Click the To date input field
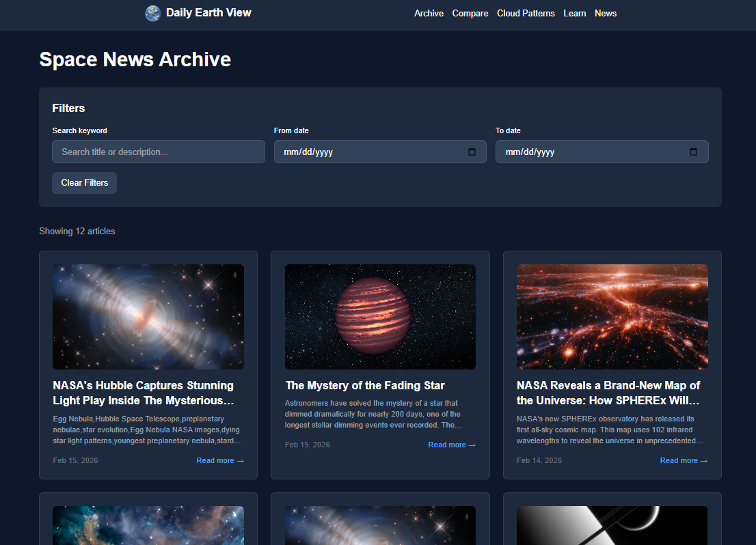Screen dimensions: 756x545 click(591, 152)
